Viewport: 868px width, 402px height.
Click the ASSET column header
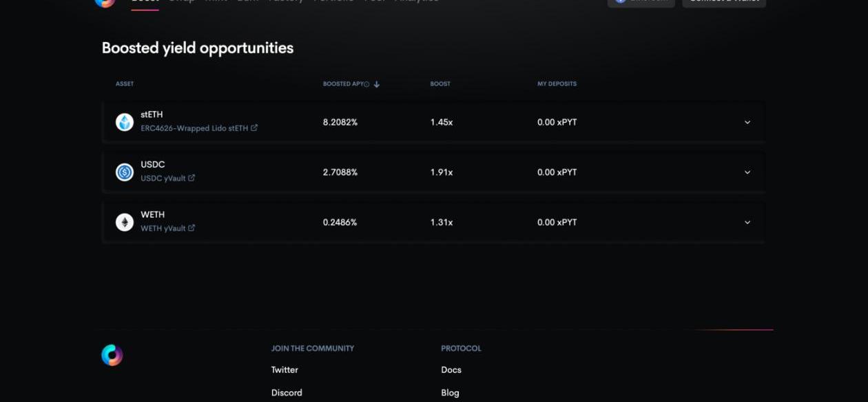click(125, 84)
